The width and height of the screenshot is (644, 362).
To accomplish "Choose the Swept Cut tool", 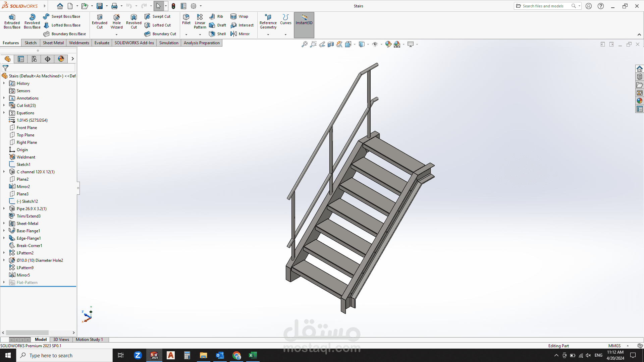I will (157, 16).
